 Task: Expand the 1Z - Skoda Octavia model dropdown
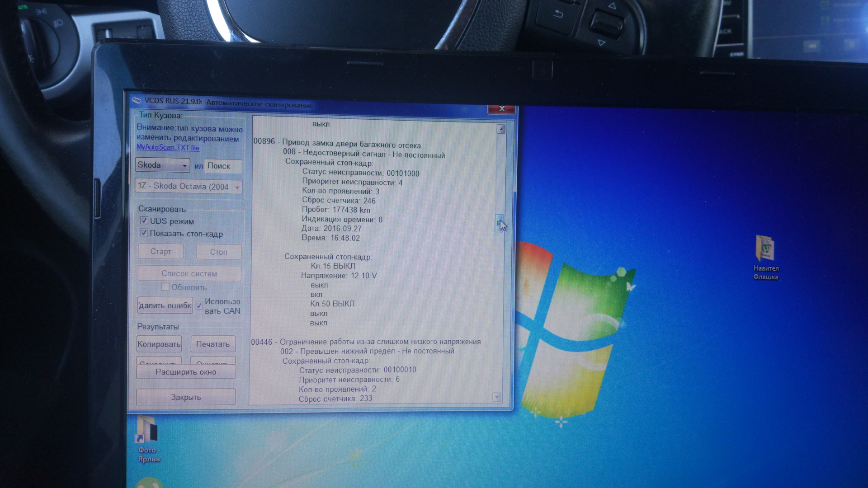click(189, 186)
